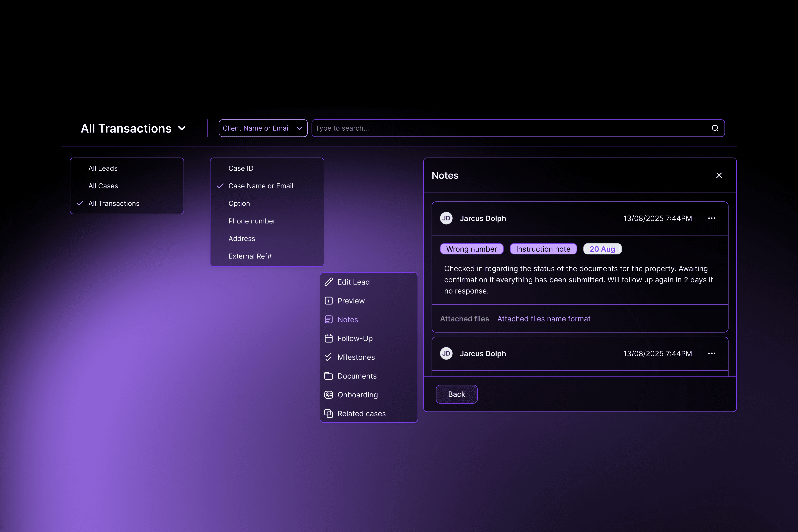Screen dimensions: 798x532
Task: Select checked Case Name or Email option
Action: point(261,186)
